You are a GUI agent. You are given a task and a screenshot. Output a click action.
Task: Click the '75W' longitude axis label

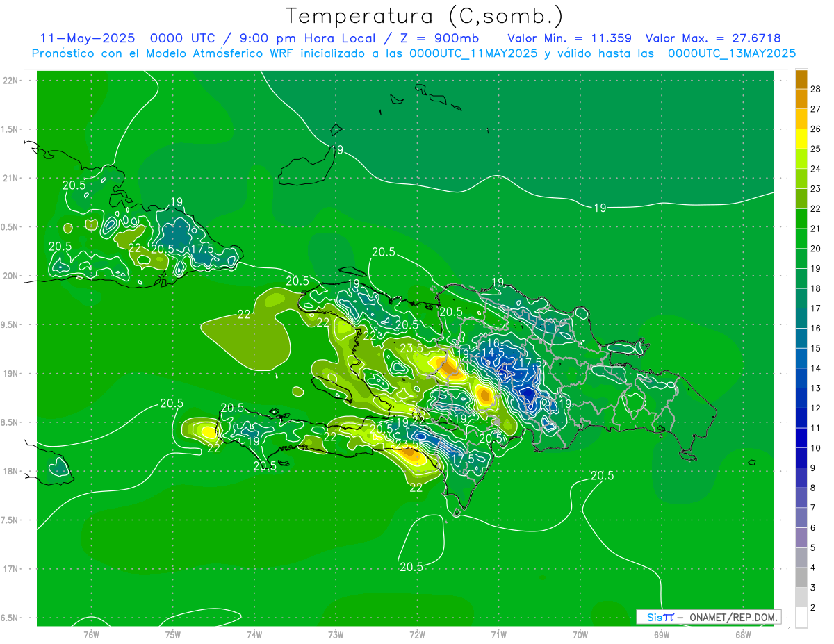click(x=173, y=634)
